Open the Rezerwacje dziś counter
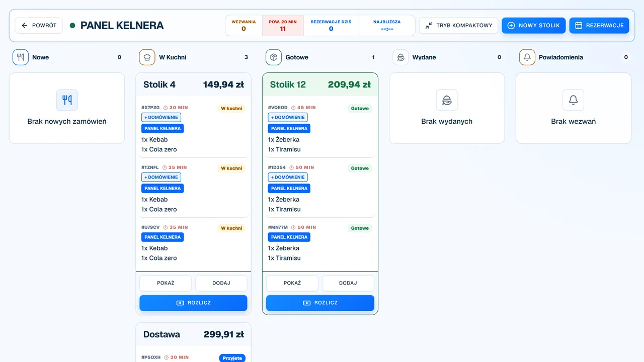Viewport: 644px width, 362px height. (331, 26)
